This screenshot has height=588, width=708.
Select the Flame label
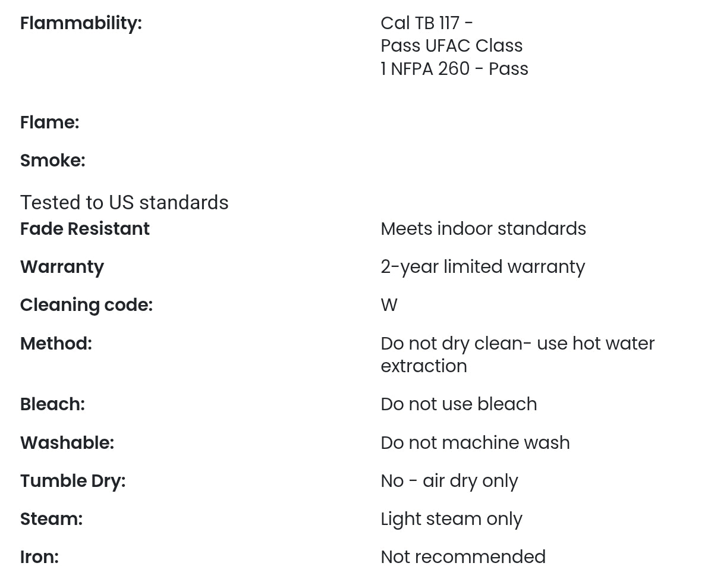49,122
